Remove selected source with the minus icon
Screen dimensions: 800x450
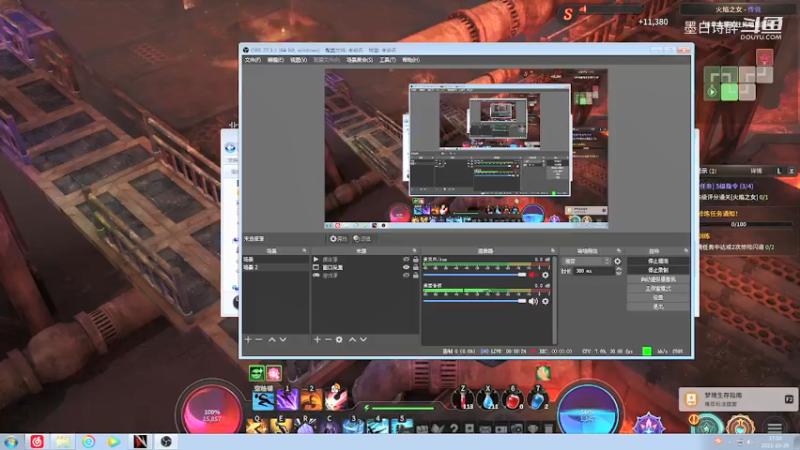tap(328, 339)
